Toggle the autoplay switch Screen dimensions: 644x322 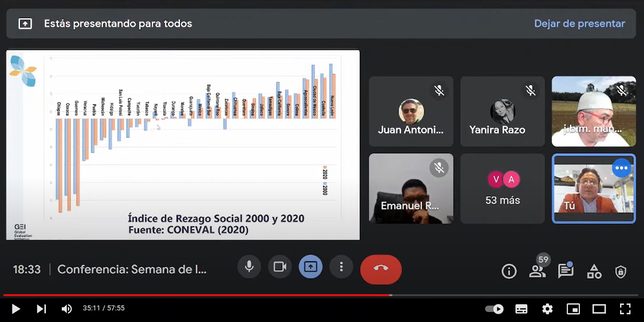point(494,309)
